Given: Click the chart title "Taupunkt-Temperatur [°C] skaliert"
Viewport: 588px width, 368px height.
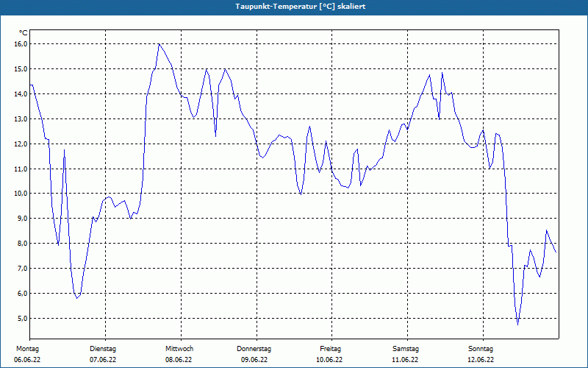Looking at the screenshot, I should 301,7.
